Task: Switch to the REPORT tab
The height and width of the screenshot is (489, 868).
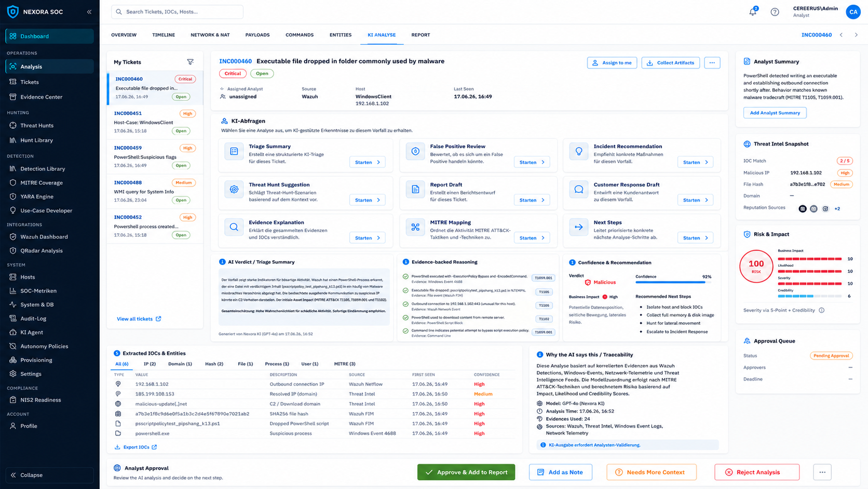Action: point(421,35)
